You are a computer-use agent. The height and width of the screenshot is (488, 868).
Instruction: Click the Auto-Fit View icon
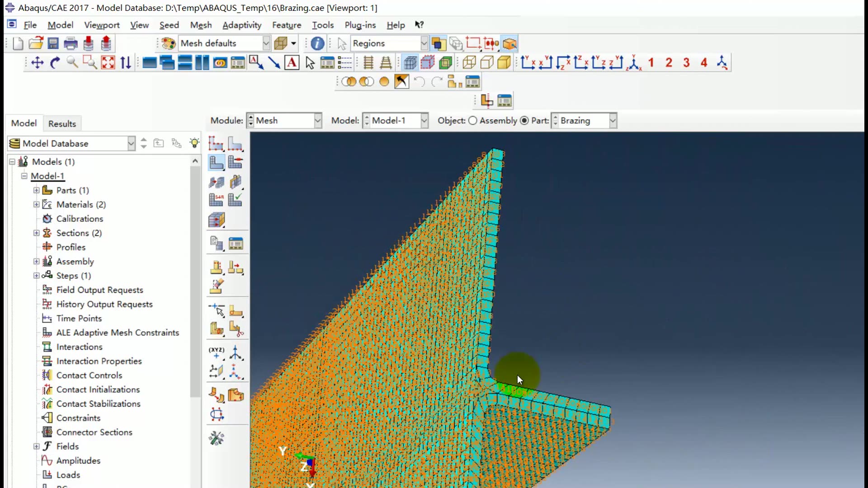point(108,63)
